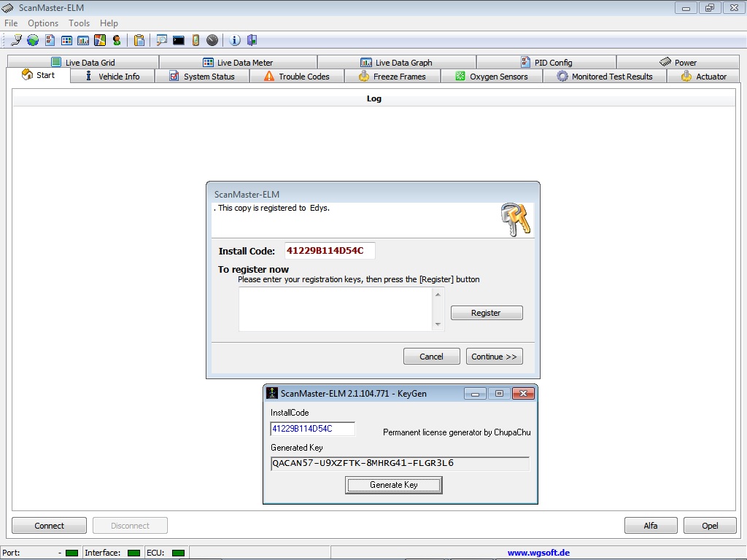Open the Trouble Codes tab
This screenshot has width=747, height=560.
(297, 76)
